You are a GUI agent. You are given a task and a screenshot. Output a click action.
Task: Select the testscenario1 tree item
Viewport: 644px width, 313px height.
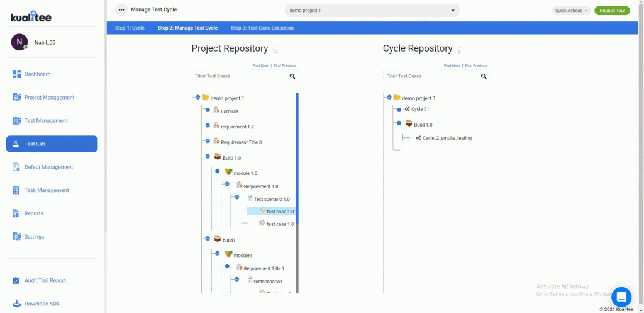pos(268,282)
